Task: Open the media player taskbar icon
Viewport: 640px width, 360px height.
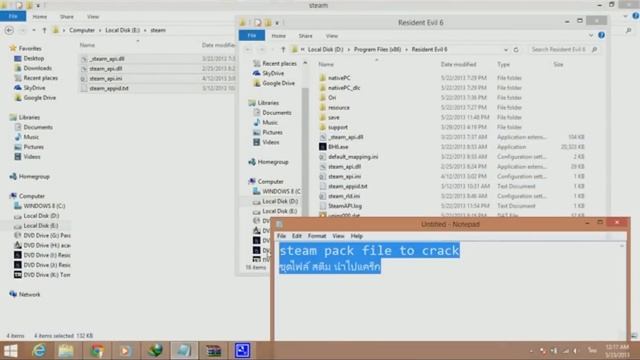Action: click(125, 350)
